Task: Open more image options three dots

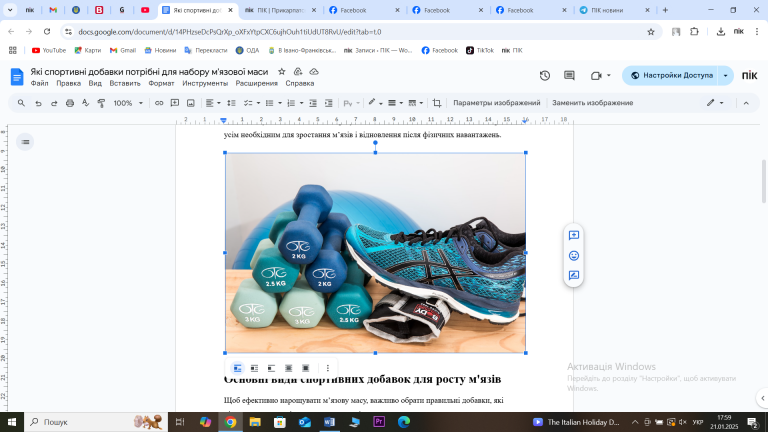Action: [328, 368]
